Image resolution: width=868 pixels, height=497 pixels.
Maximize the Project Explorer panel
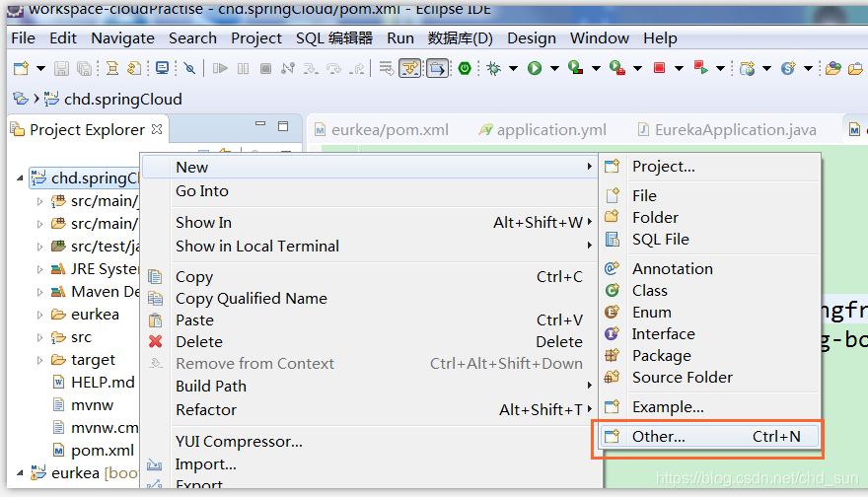[283, 126]
